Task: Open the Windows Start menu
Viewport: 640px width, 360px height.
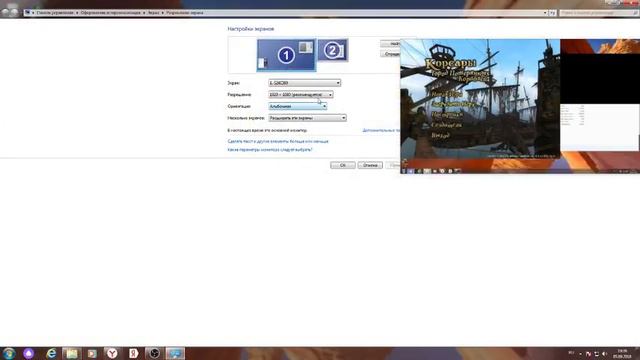Action: pyautogui.click(x=9, y=353)
